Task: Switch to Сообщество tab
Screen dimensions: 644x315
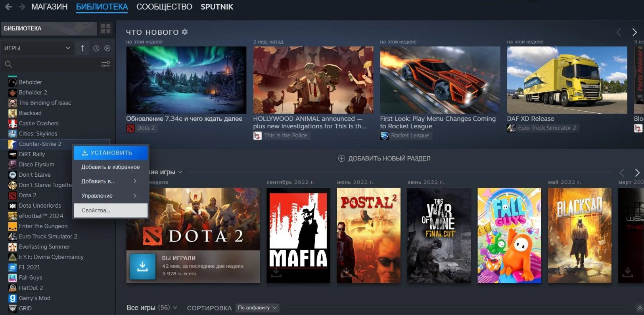Action: [x=164, y=7]
